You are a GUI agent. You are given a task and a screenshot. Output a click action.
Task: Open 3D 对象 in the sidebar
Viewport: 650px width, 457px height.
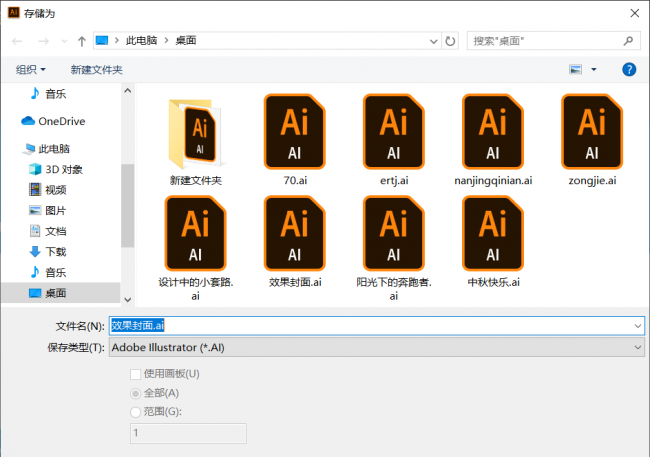coord(56,169)
